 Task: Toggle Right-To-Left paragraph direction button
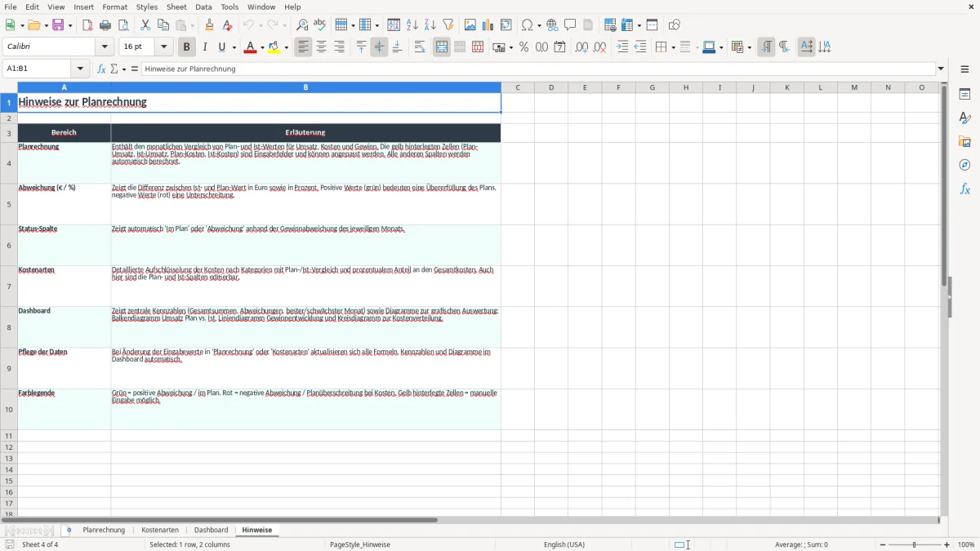pyautogui.click(x=784, y=47)
